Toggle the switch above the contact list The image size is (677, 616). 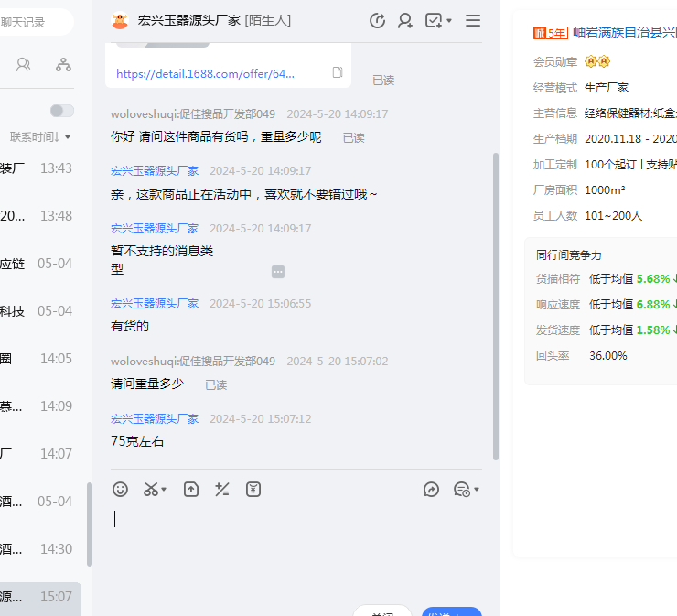point(61,111)
